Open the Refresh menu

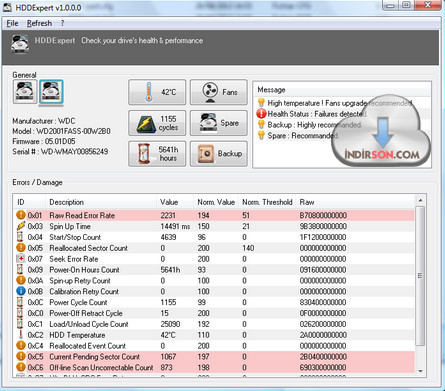(x=39, y=23)
